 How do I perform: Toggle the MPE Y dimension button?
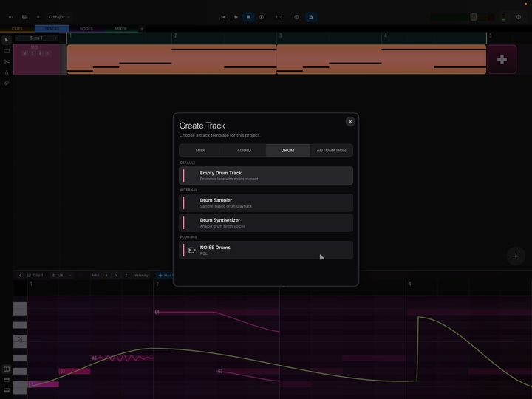(x=116, y=275)
